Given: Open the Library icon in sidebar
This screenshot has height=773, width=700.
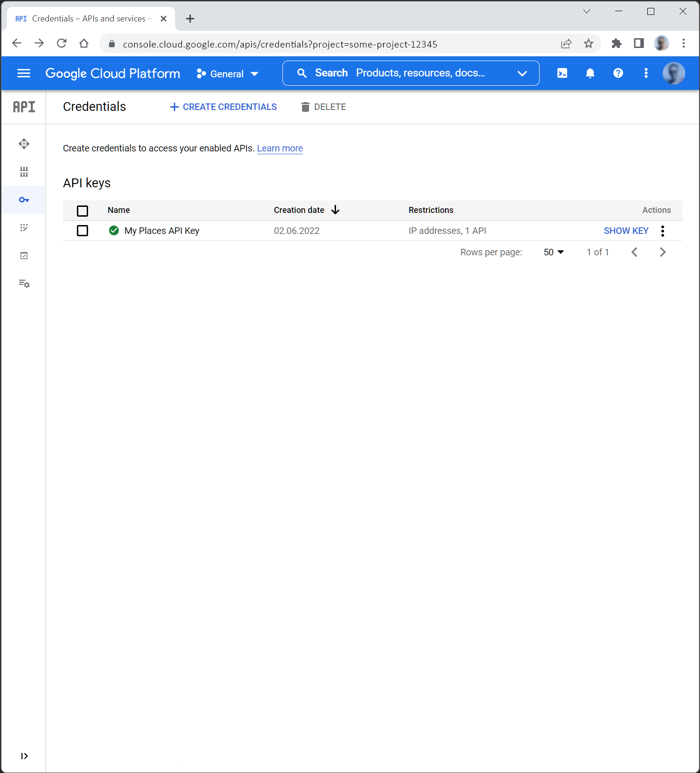Looking at the screenshot, I should (24, 172).
